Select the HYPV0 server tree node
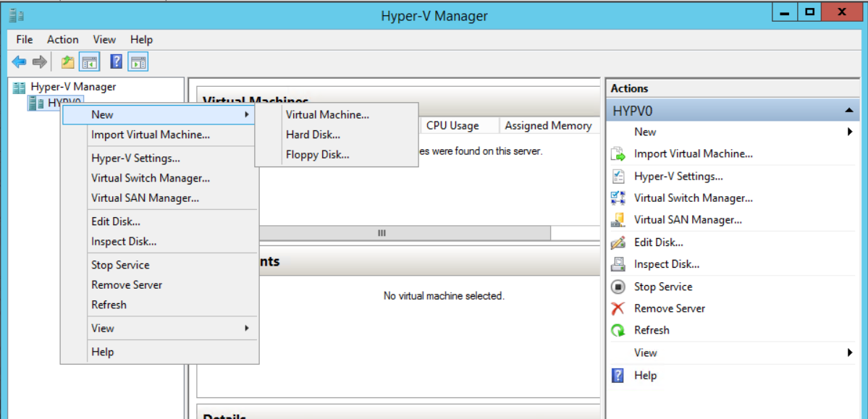868x419 pixels. point(64,102)
